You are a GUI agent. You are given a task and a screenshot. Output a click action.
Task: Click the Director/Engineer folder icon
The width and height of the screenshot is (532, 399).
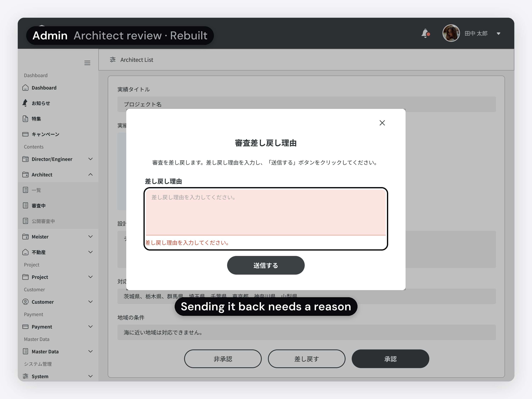[25, 159]
